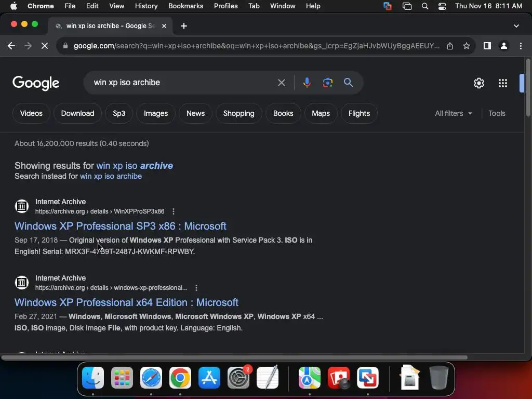Viewport: 532px width, 399px height.
Task: Open System Settings from the Dock
Action: 238,378
